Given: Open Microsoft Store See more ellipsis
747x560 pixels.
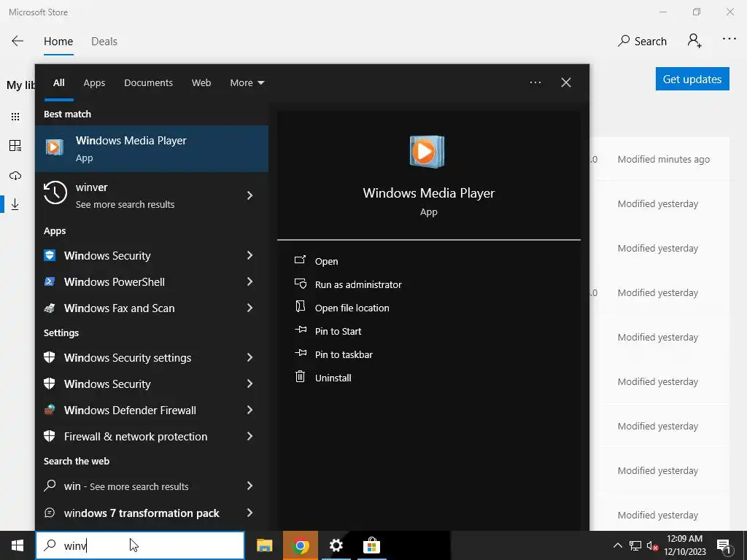Looking at the screenshot, I should pos(729,39).
